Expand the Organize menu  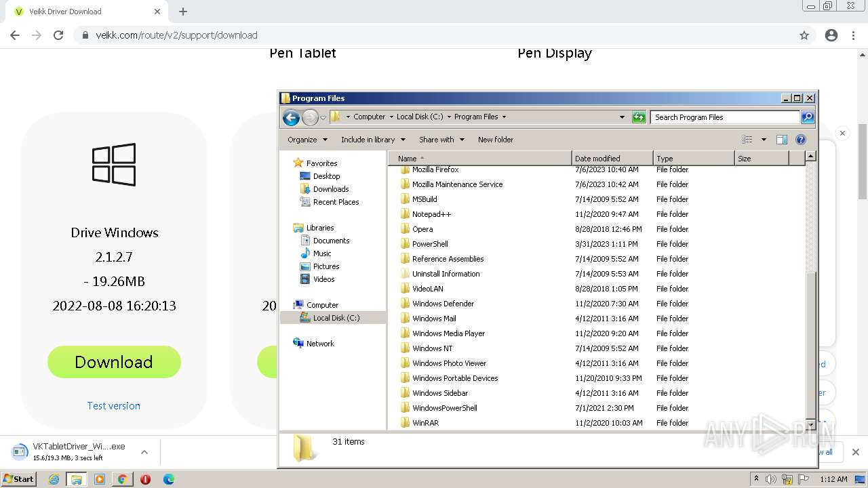[307, 140]
